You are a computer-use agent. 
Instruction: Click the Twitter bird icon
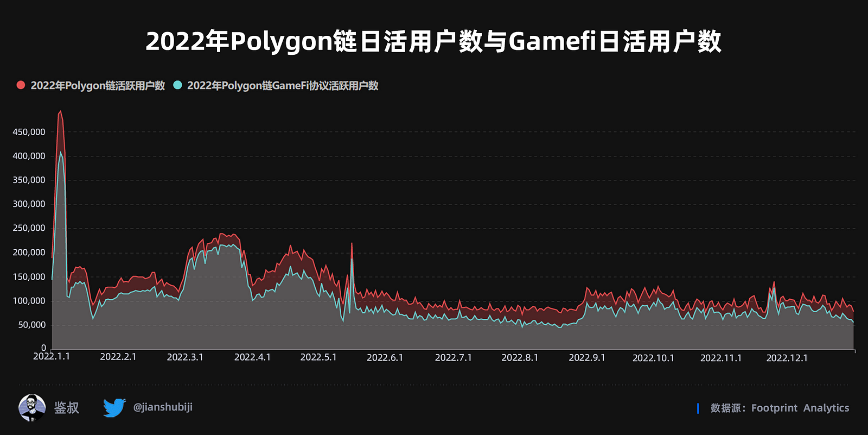(114, 408)
